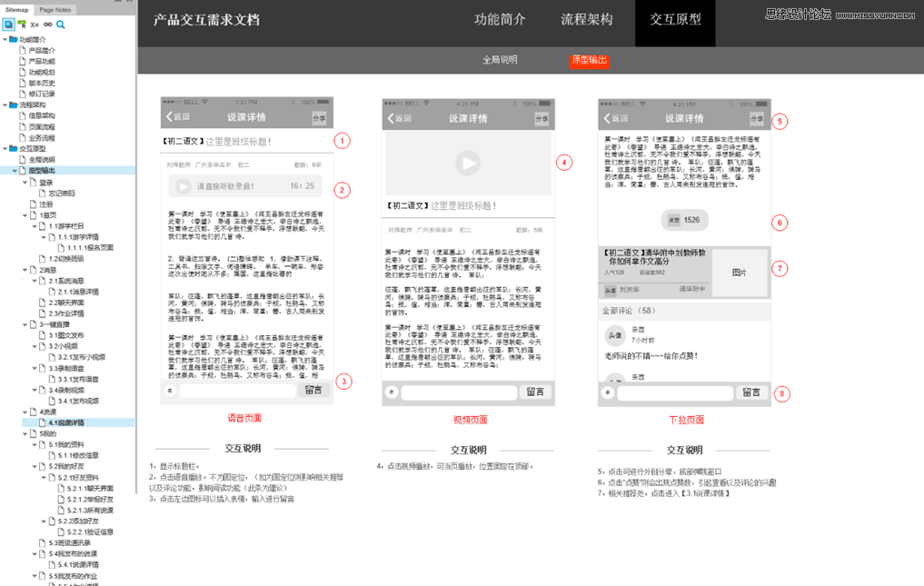
Task: Open the variables X= icon
Action: pos(35,25)
